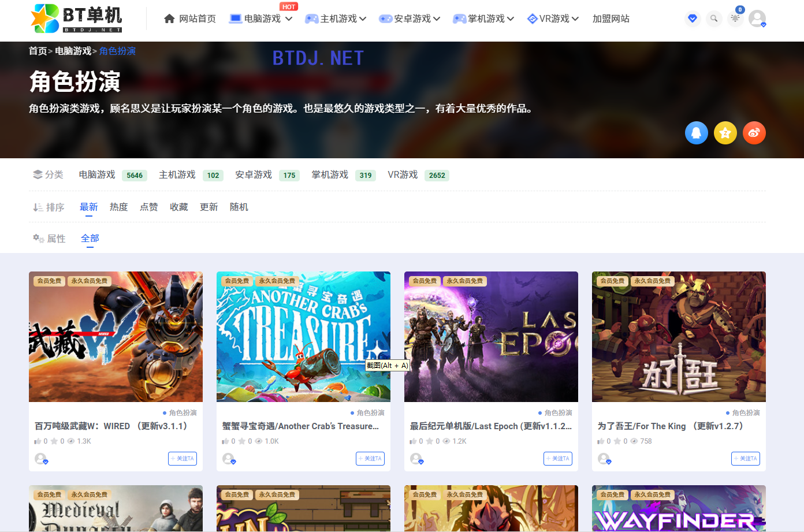The width and height of the screenshot is (804, 532).
Task: Click the blue bell subscribe button on banner
Action: point(697,133)
